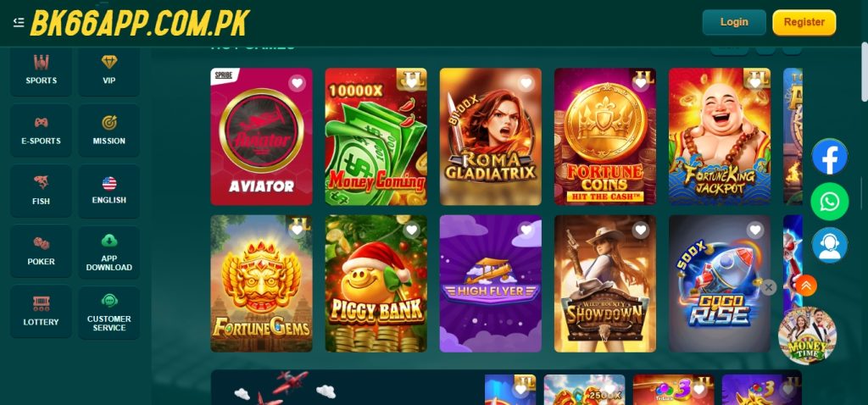The height and width of the screenshot is (405, 868).
Task: Open the English language selector
Action: point(109,191)
